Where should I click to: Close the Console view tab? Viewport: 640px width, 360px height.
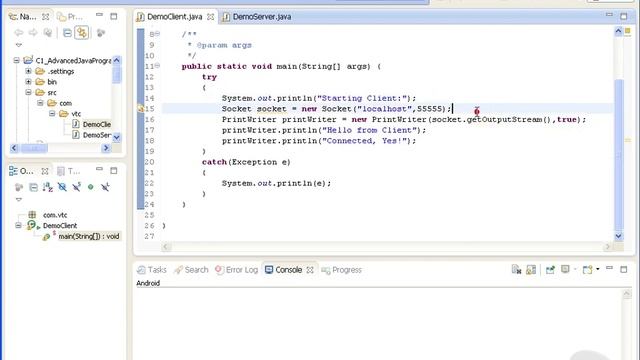[310, 270]
